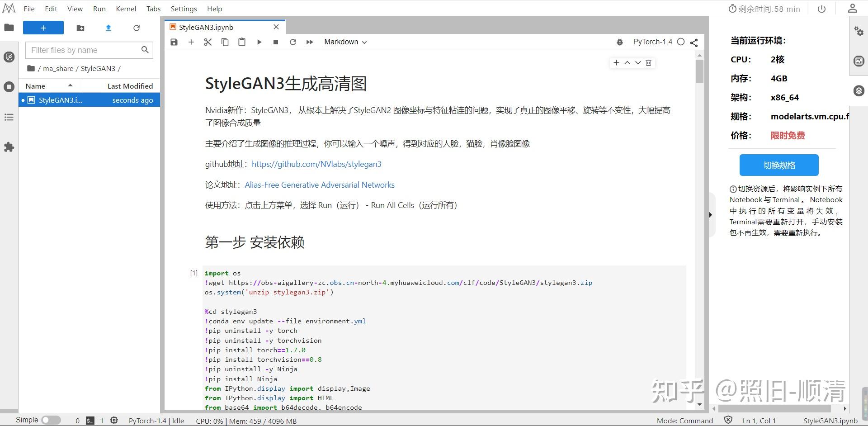This screenshot has height=426, width=868.
Task: Expand the collapsed right panel chevron
Action: [x=710, y=214]
